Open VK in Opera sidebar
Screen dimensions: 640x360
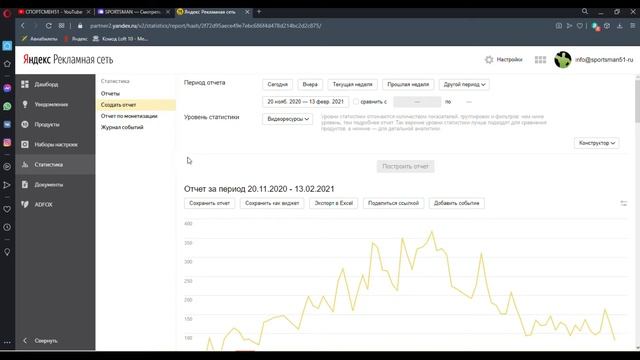7,124
